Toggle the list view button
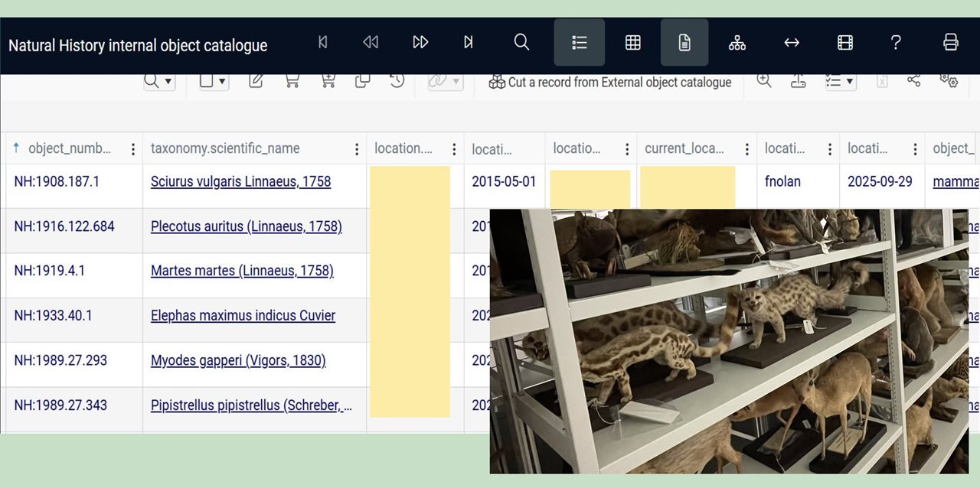This screenshot has width=980, height=488. pyautogui.click(x=580, y=43)
